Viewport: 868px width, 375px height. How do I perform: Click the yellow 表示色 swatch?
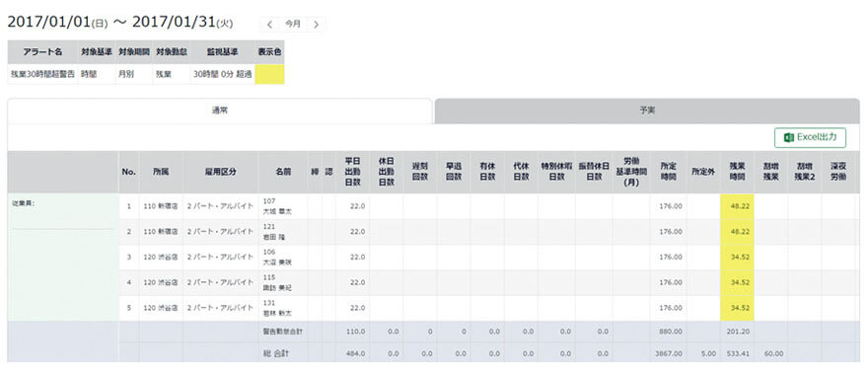(269, 74)
